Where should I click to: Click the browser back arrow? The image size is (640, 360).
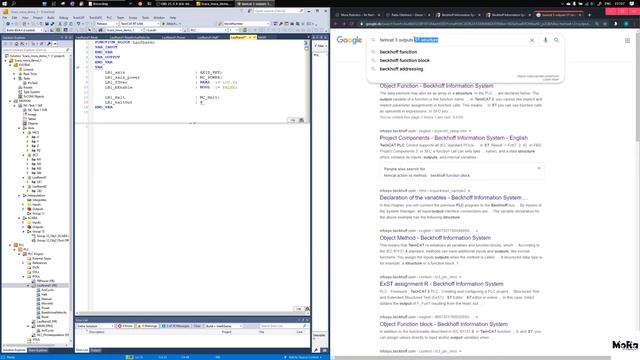coord(336,24)
